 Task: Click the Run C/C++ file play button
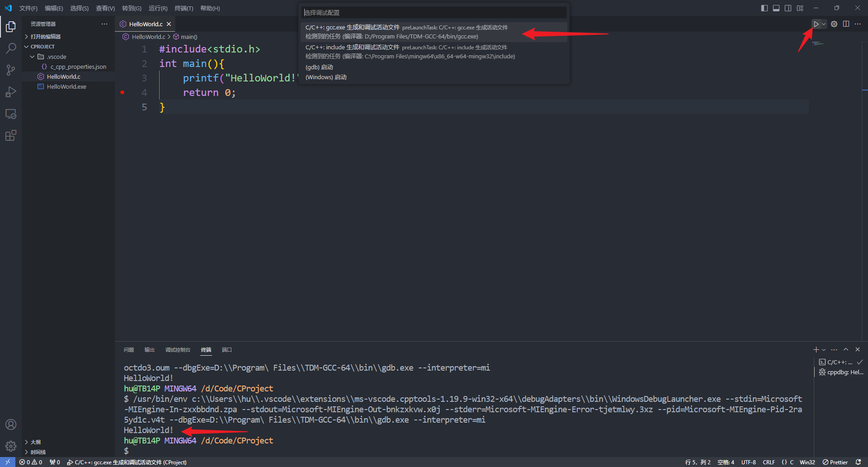coord(816,24)
